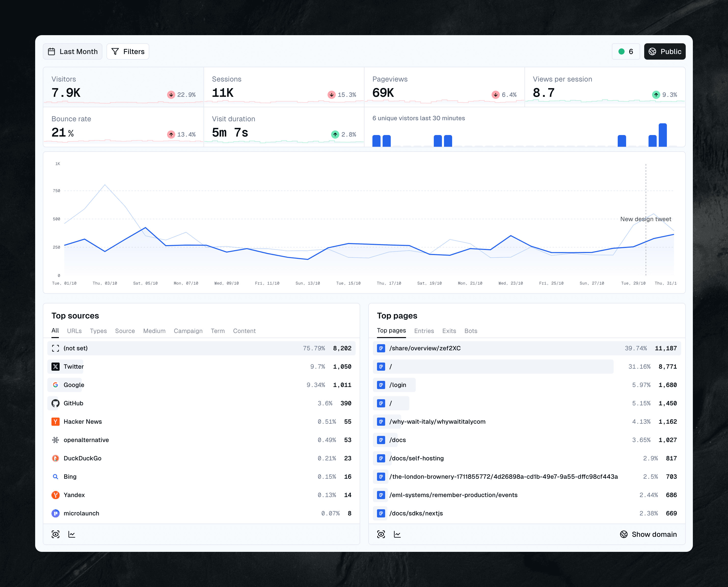Click the Yandex source icon
The image size is (728, 587).
click(x=56, y=495)
